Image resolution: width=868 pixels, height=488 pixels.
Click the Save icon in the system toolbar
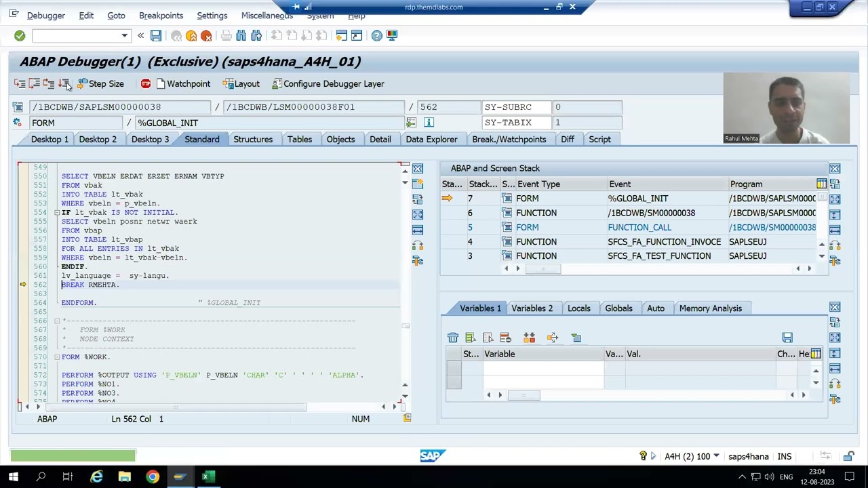[x=156, y=35]
